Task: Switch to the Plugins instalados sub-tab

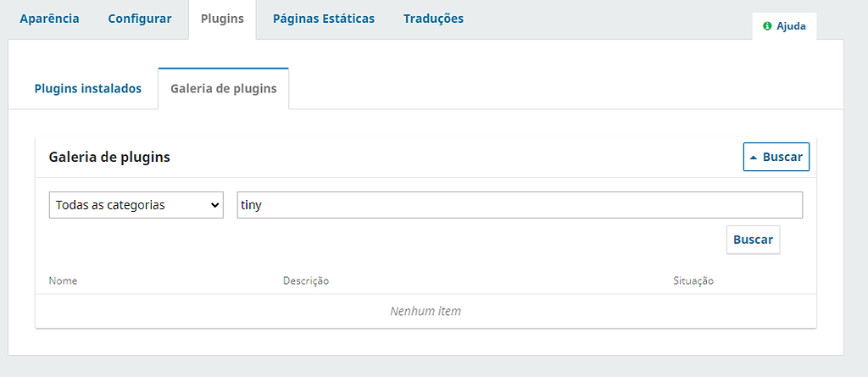Action: pyautogui.click(x=87, y=88)
